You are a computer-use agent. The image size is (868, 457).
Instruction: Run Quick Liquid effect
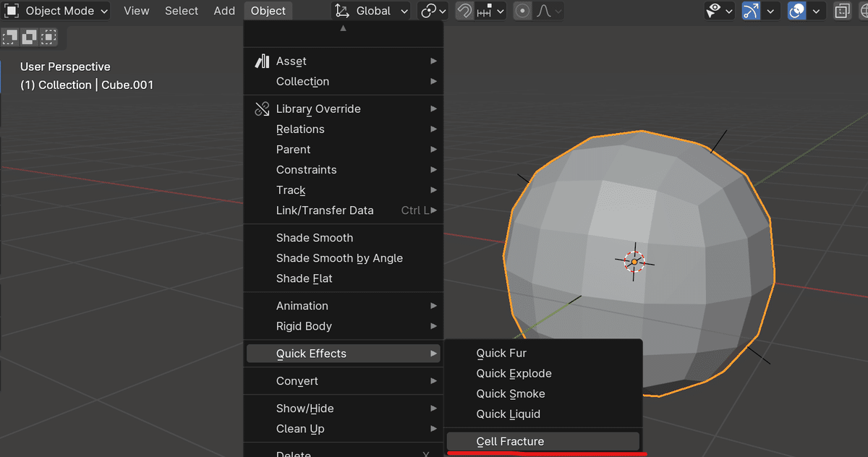(543, 414)
